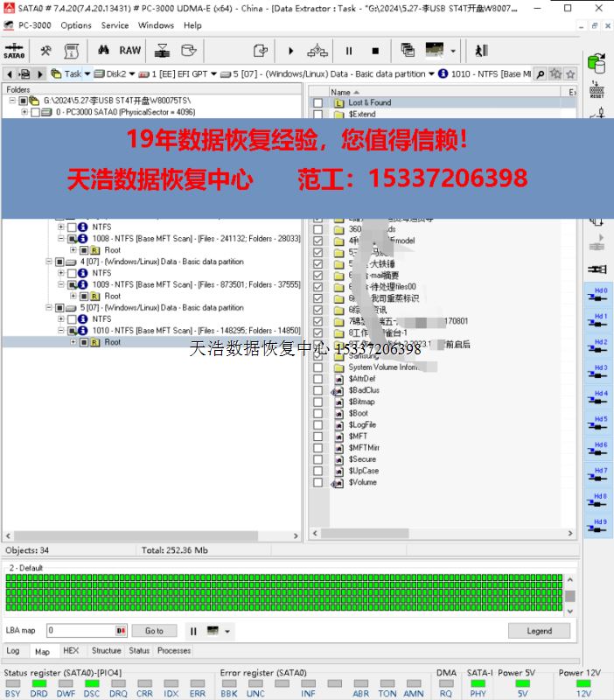Click the SATA0 port icon in toolbar
Viewport: 614px width, 700px height.
[14, 51]
